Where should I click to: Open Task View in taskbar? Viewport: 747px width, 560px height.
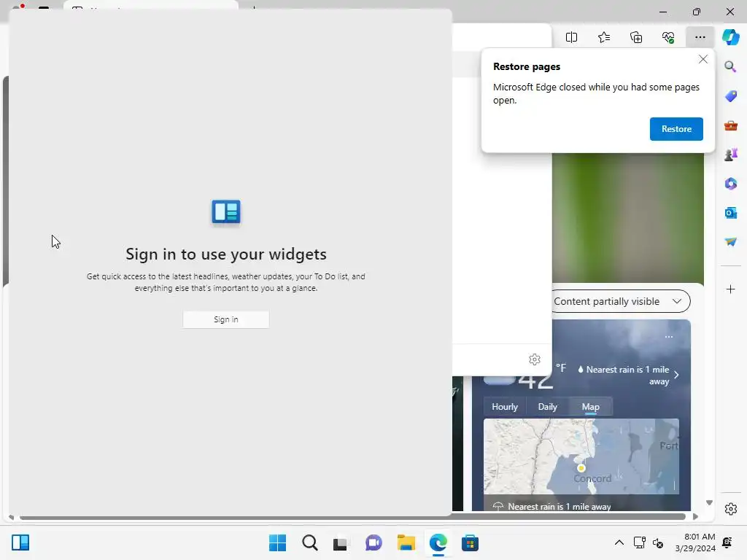click(x=340, y=542)
